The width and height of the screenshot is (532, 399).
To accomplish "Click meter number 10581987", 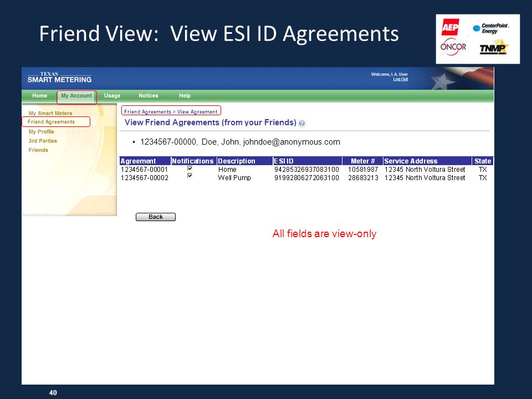I will 363,170.
